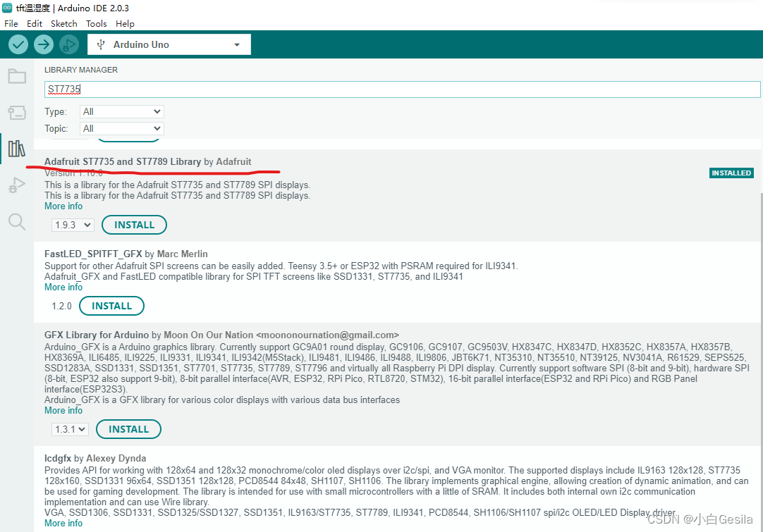This screenshot has height=532, width=763.
Task: Click the Arduino IDE app icon in title bar
Action: pyautogui.click(x=7, y=8)
